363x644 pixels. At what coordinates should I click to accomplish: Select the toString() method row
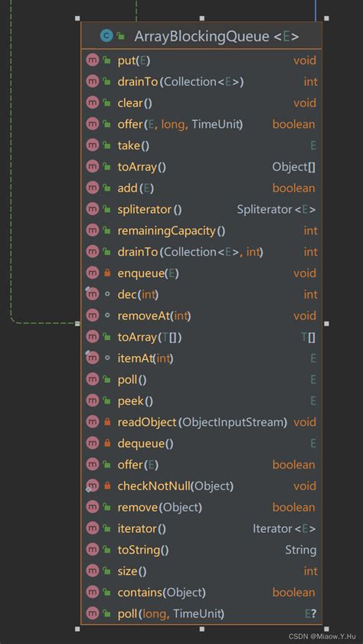click(x=201, y=550)
